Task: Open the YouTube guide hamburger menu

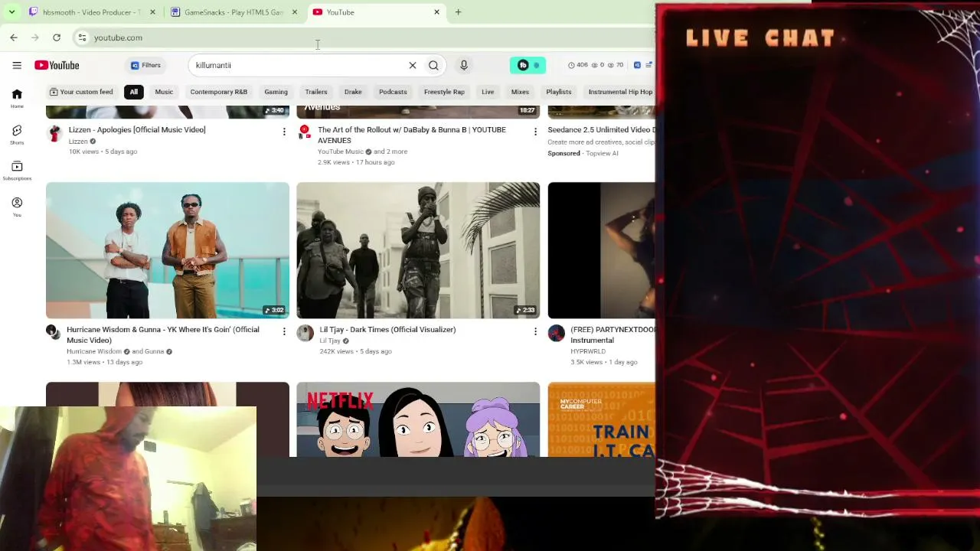Action: tap(17, 65)
